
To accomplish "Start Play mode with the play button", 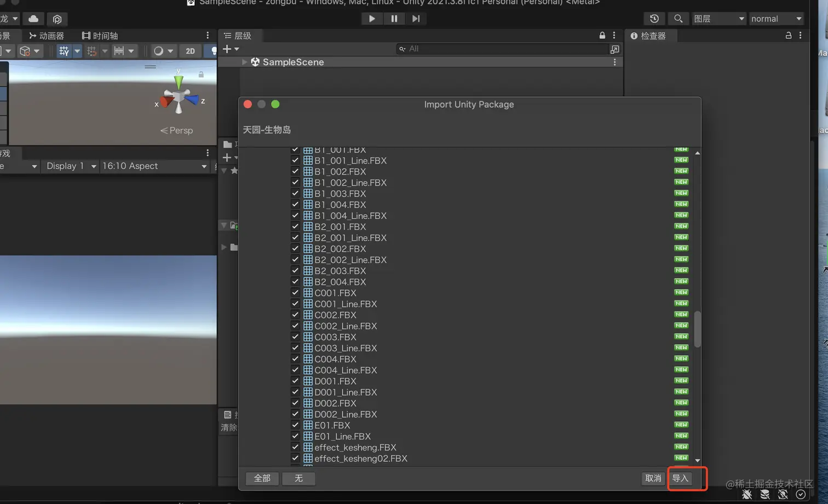I will click(x=372, y=19).
